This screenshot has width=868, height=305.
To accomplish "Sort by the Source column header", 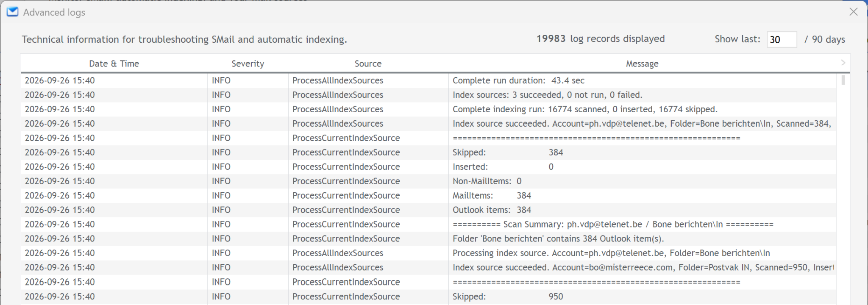I will pyautogui.click(x=368, y=64).
